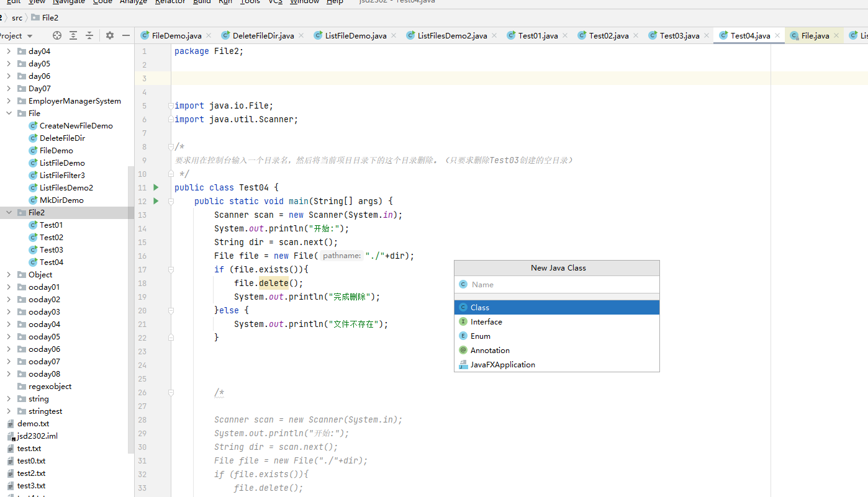Click the Collapse All icon in Project panel
The height and width of the screenshot is (497, 868).
pyautogui.click(x=91, y=35)
